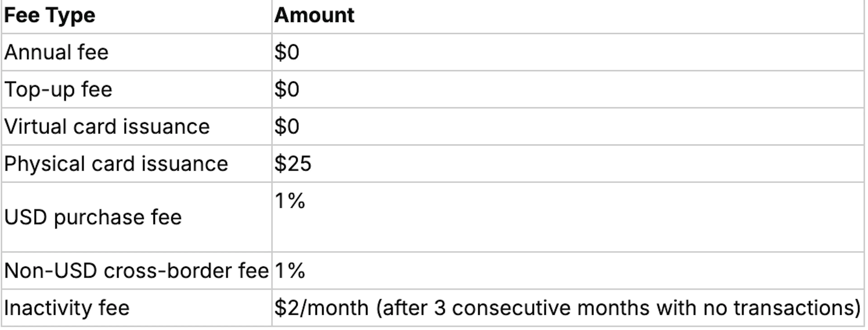Click the Virtual card issuance $0 amount
Screen dimensions: 868x330
[287, 127]
